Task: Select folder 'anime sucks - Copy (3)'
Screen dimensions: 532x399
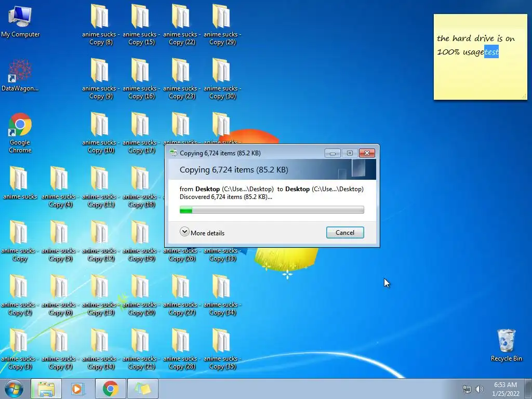Action: point(19,349)
